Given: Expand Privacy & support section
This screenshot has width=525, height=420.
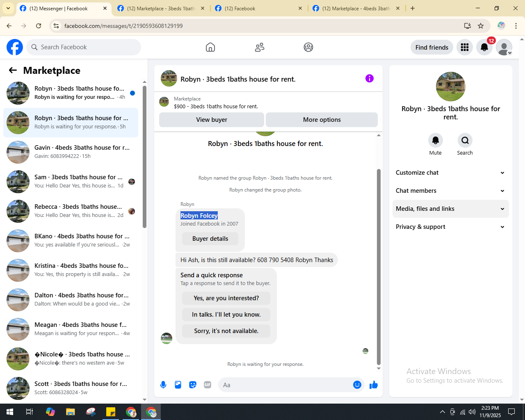Looking at the screenshot, I should click(x=450, y=227).
